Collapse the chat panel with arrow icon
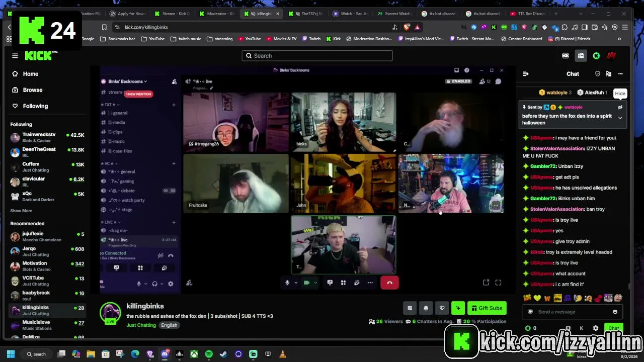 [x=526, y=74]
